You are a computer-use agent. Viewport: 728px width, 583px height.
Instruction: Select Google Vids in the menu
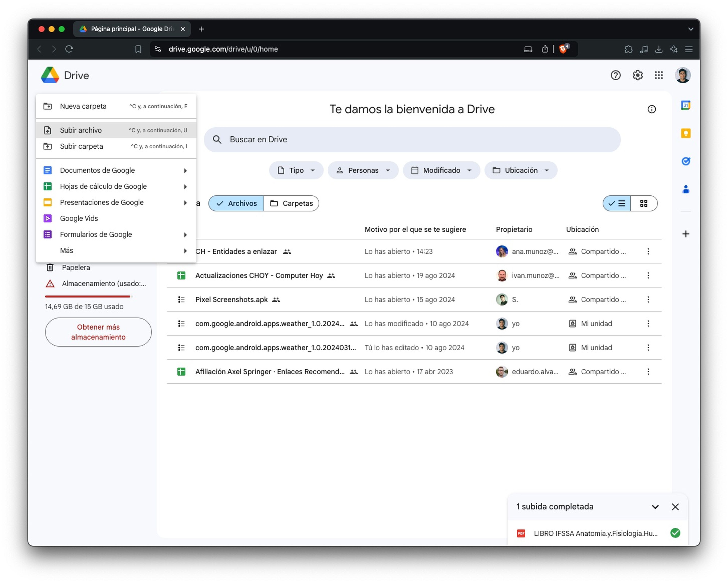pyautogui.click(x=116, y=218)
